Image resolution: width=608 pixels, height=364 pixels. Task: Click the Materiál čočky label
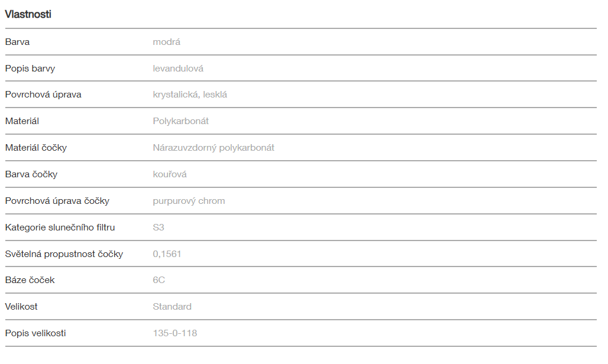(36, 148)
